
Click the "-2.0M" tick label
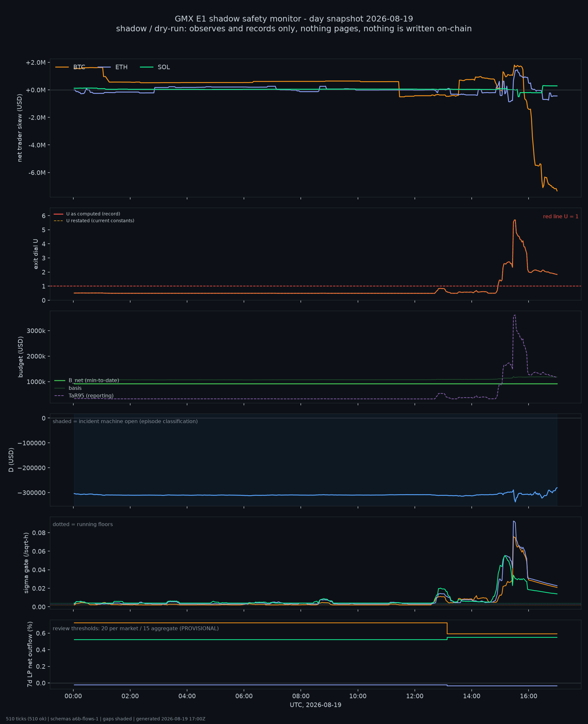coord(37,118)
